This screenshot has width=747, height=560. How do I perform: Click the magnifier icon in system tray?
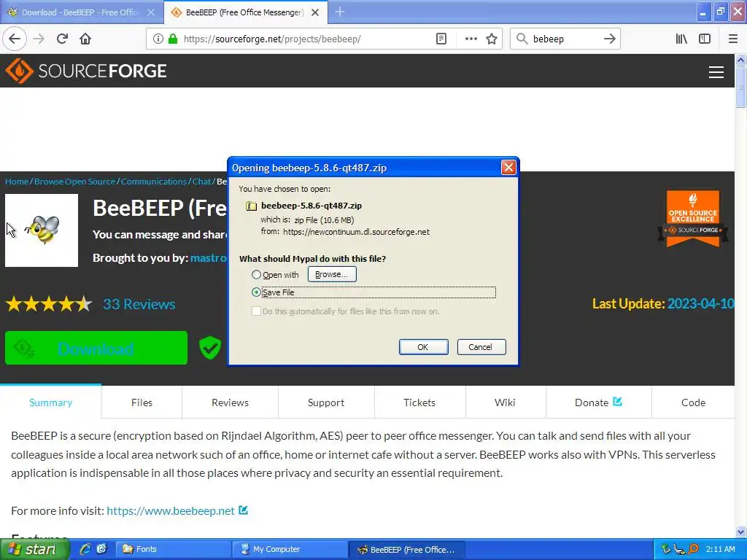point(693,549)
